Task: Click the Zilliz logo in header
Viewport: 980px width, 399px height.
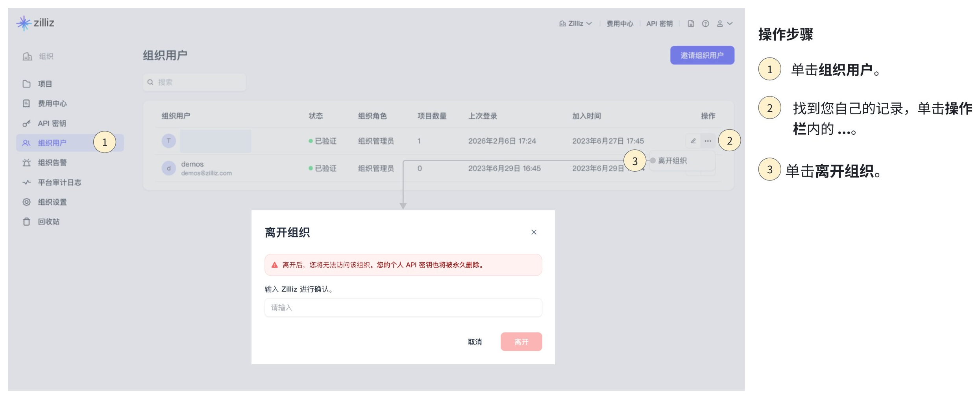Action: coord(35,23)
